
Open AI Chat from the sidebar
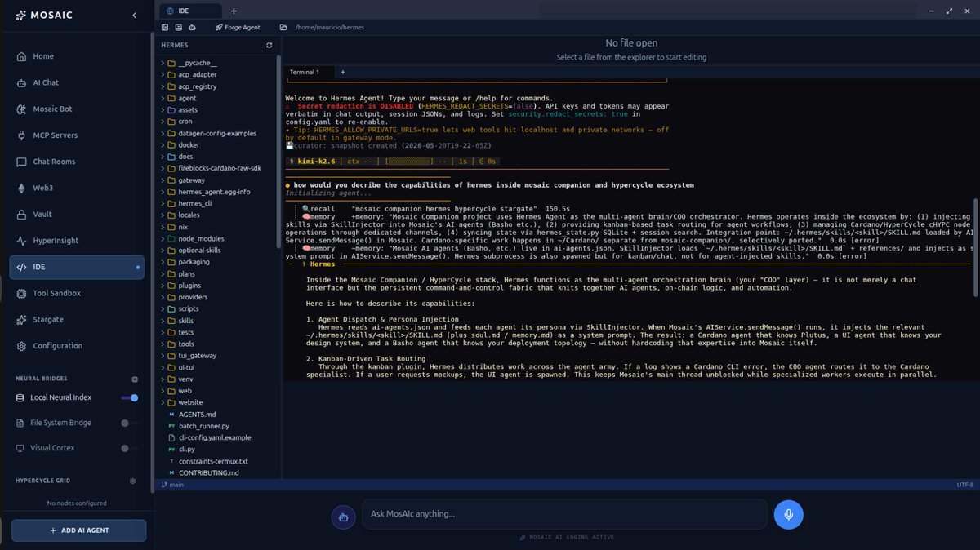(77, 82)
